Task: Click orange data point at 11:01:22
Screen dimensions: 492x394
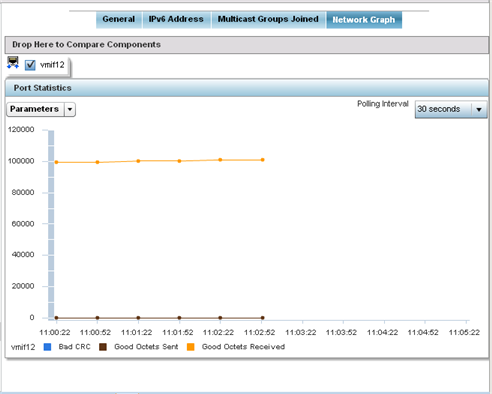Action: [138, 161]
